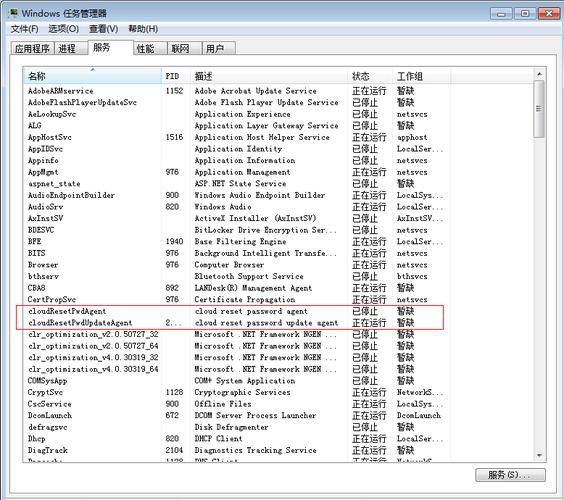Click the scrollbar up arrow
This screenshot has height=500, width=564.
pos(539,74)
